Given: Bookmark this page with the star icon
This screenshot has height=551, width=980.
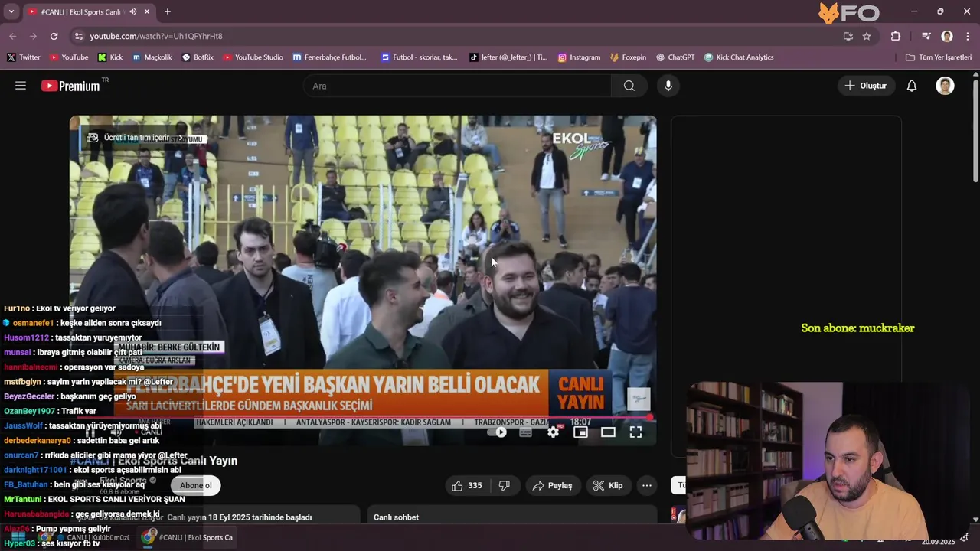Looking at the screenshot, I should [x=867, y=36].
